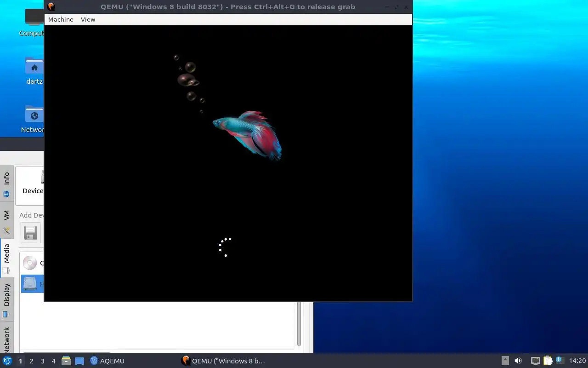Viewport: 588px width, 368px height.
Task: Open the dartz home folder icon
Action: point(34,70)
